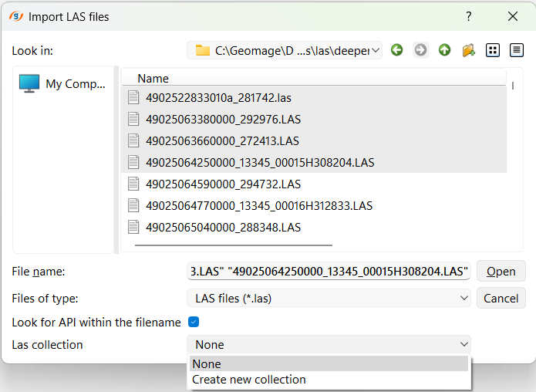536x392 pixels.
Task: Click file icon of 4902522833010a_281742.las
Action: (133, 97)
